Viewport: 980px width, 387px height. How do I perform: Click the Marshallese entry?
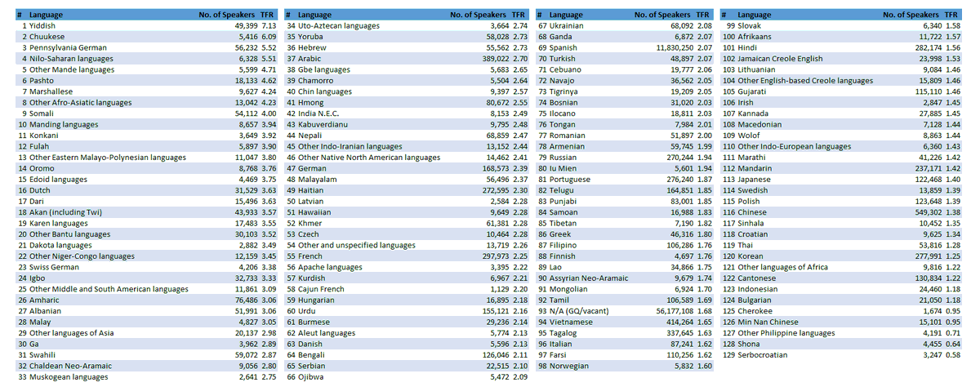click(50, 91)
